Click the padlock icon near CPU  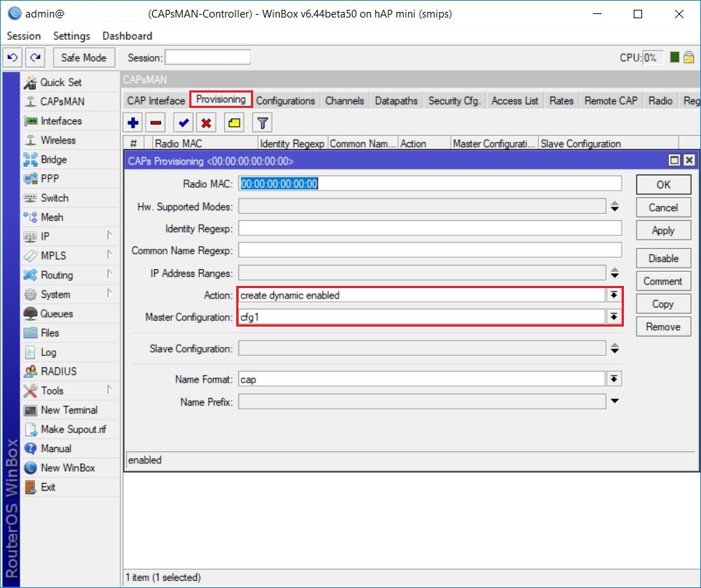pos(689,57)
